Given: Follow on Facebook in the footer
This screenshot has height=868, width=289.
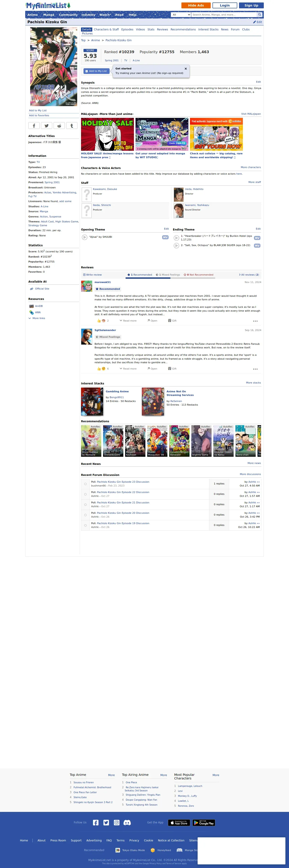Looking at the screenshot, I should [x=96, y=822].
